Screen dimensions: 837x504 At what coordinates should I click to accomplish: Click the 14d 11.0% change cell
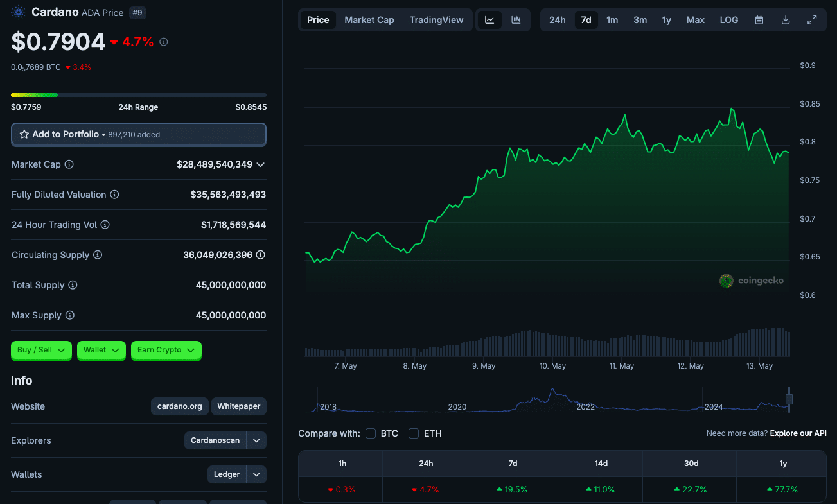pyautogui.click(x=601, y=489)
